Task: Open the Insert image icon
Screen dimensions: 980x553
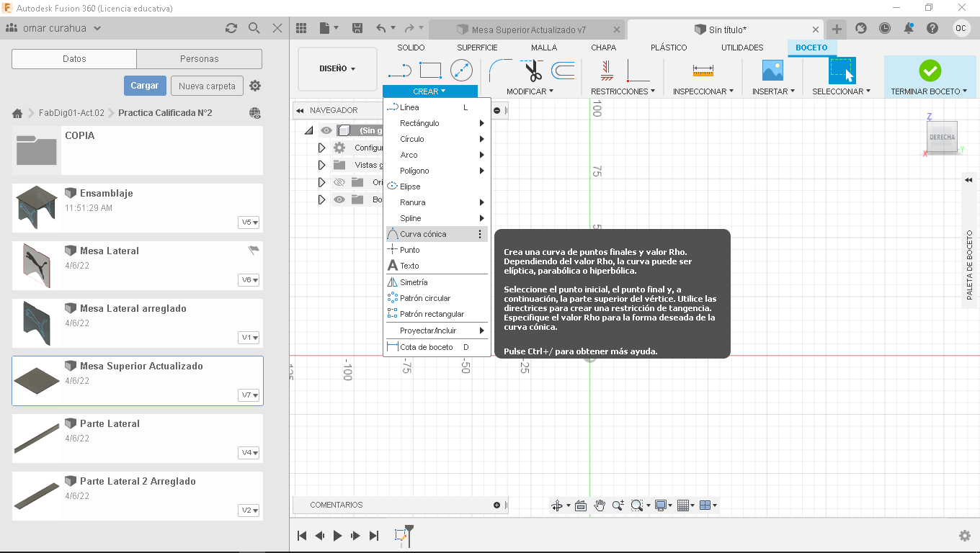Action: click(772, 71)
